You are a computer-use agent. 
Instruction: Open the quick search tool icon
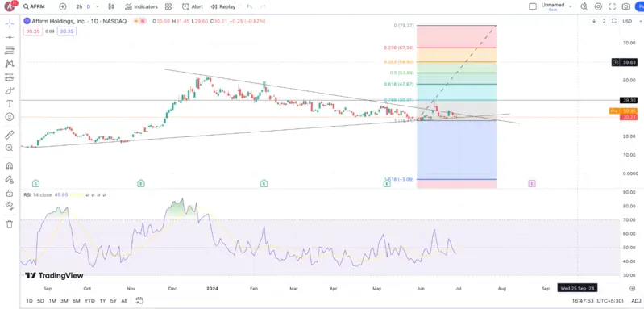tap(584, 6)
